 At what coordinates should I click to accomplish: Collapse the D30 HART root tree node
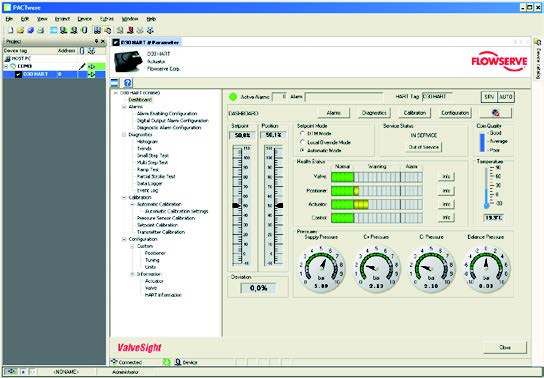coord(116,93)
